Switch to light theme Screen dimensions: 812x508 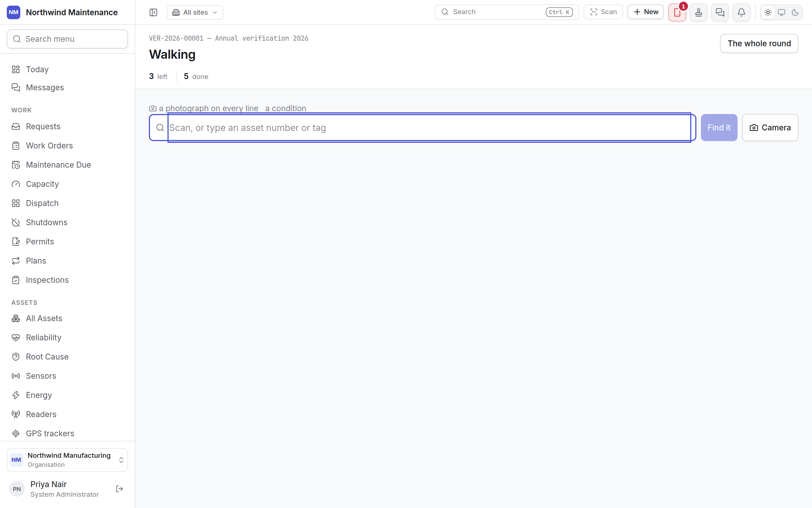tap(768, 12)
